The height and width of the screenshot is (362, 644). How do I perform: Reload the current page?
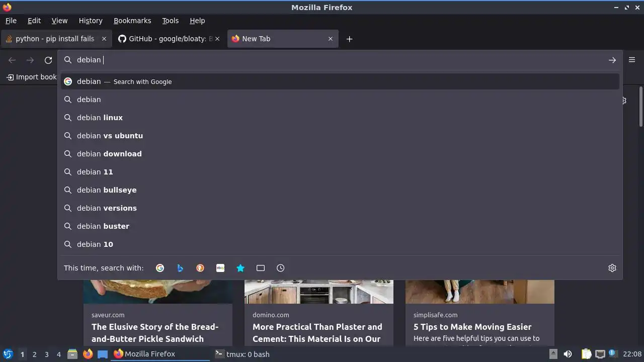[48, 60]
